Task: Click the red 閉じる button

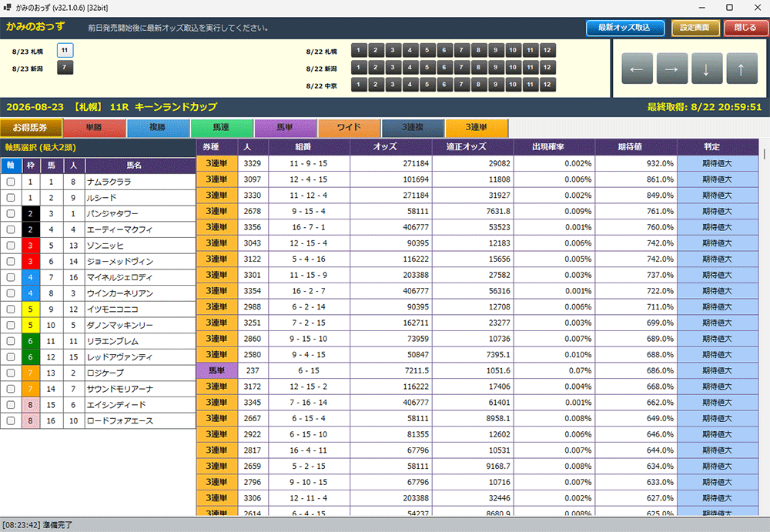Action: click(x=745, y=28)
